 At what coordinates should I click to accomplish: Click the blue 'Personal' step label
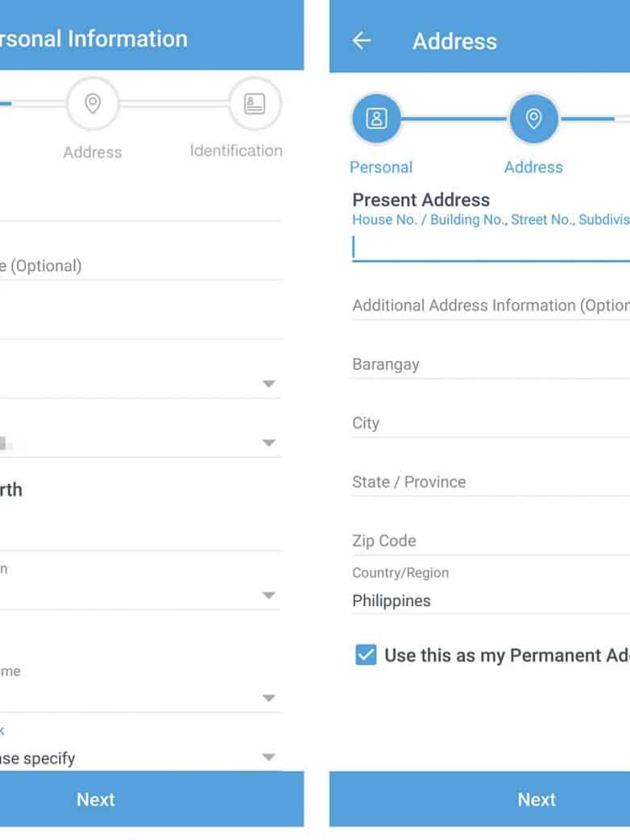pyautogui.click(x=381, y=167)
